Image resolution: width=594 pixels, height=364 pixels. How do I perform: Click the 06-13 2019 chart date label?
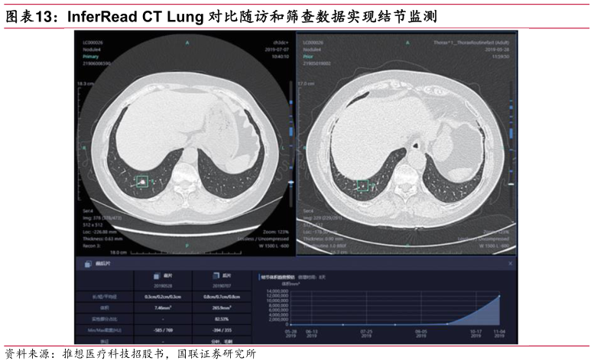[311, 333]
